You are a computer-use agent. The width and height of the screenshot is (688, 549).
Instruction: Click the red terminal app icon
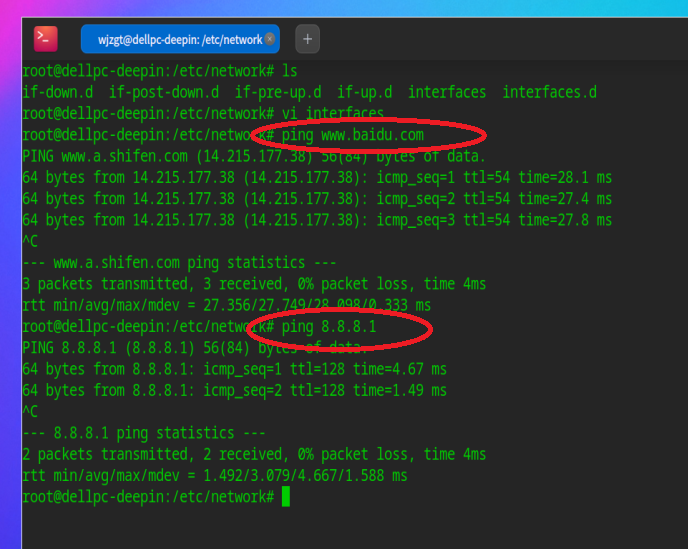pyautogui.click(x=46, y=39)
